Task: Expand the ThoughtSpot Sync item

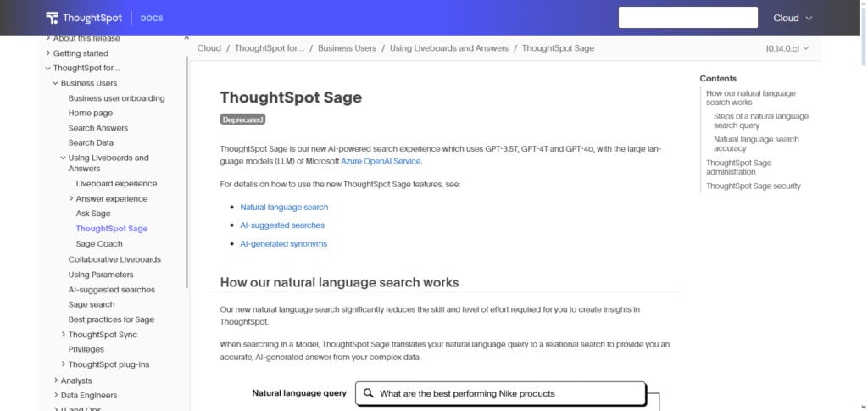Action: (x=63, y=335)
